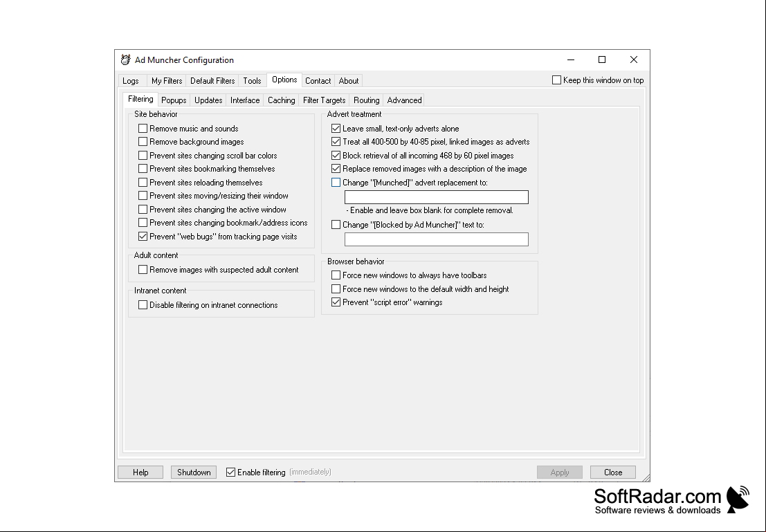Screen dimensions: 766x532
Task: Go to the Tools tab
Action: (252, 81)
